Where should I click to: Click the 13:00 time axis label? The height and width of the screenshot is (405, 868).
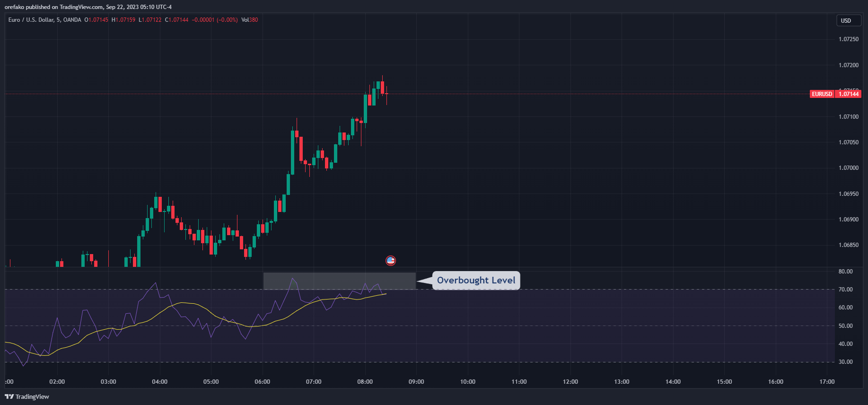tap(622, 382)
